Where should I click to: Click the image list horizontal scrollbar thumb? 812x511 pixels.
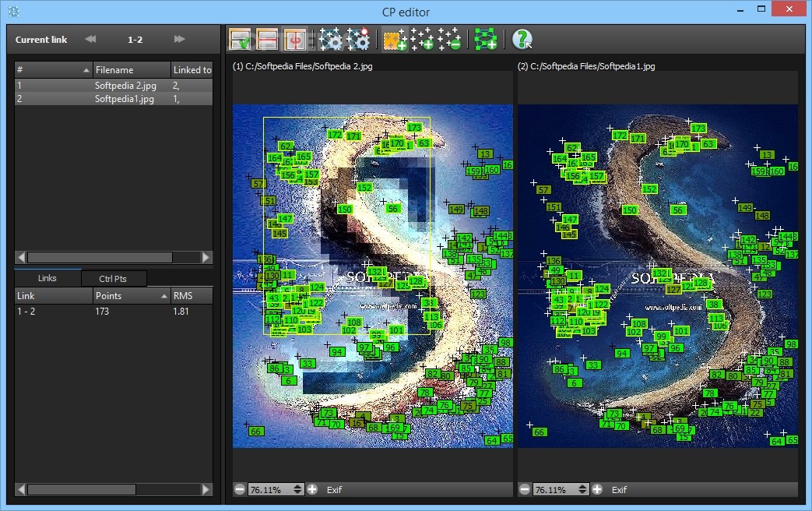[100, 257]
